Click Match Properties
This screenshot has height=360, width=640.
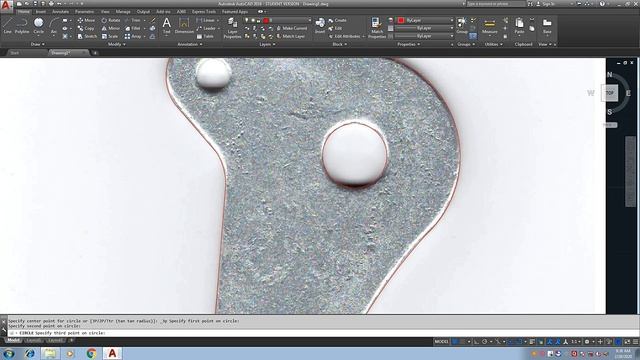[x=377, y=28]
